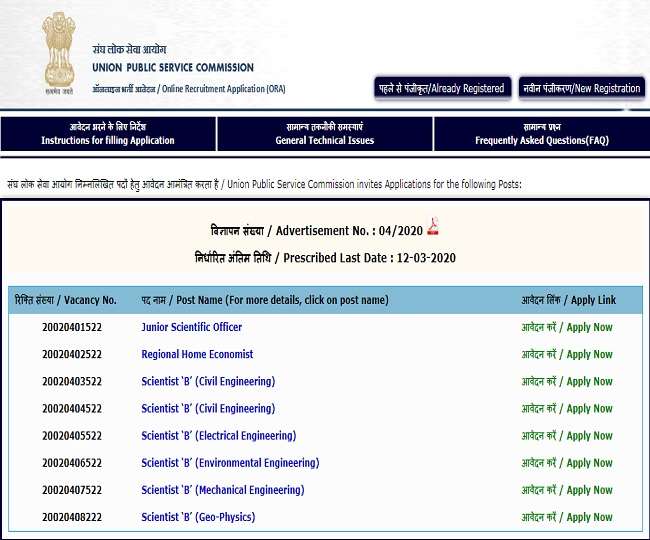The width and height of the screenshot is (650, 540).
Task: View Scientist 'B' (Environmental Engineering) post details
Action: point(230,463)
